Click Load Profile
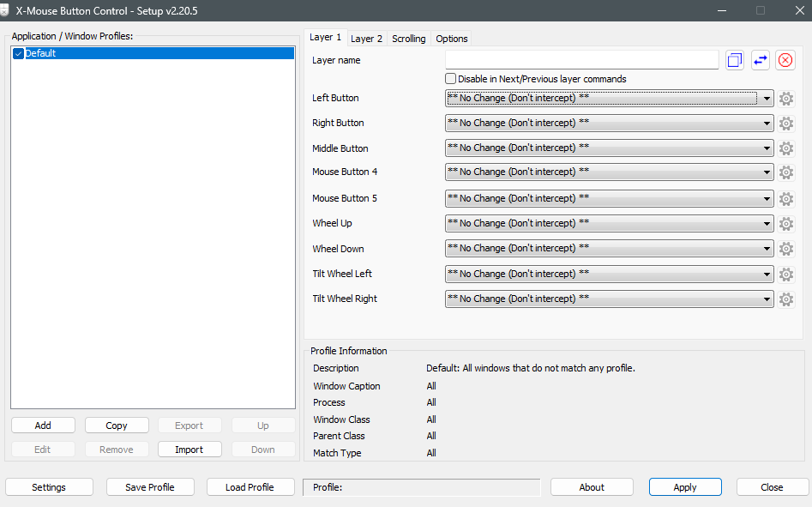The image size is (812, 507). click(250, 487)
